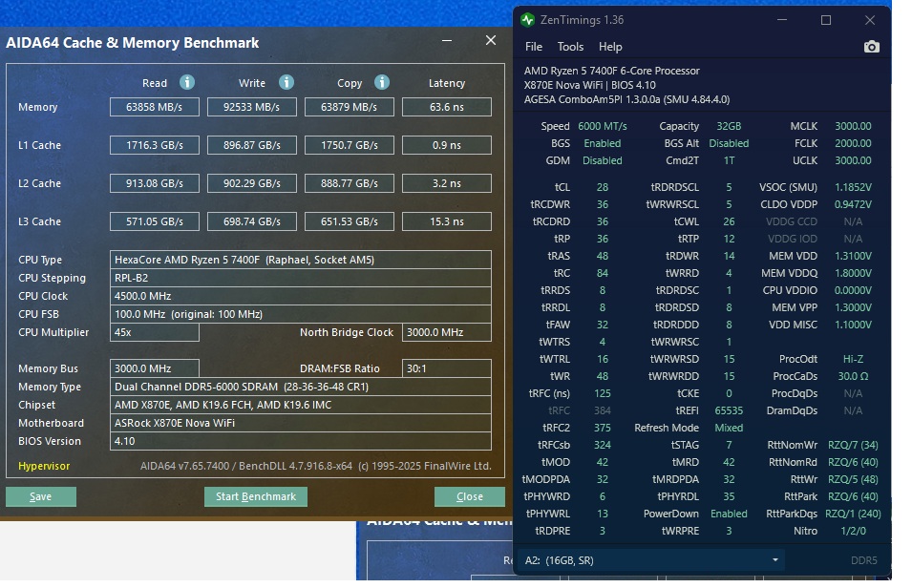Screen dimensions: 912x588
Task: Click the Read column info icon
Action: pos(187,83)
